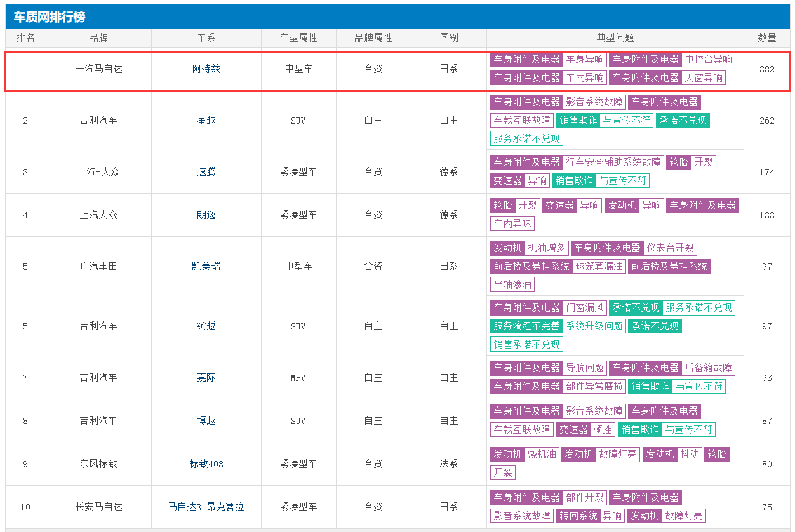Open the 凯美瑞 series link
The image size is (795, 532).
coord(206,267)
